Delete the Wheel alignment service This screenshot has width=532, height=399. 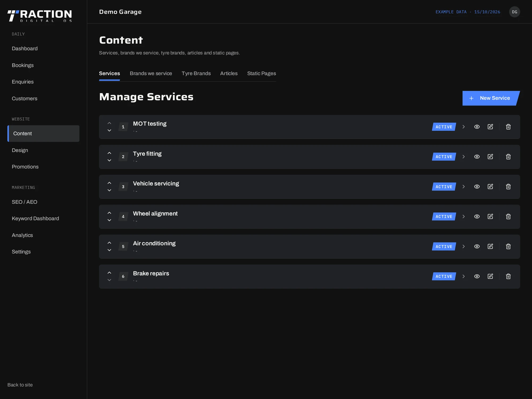(x=508, y=217)
